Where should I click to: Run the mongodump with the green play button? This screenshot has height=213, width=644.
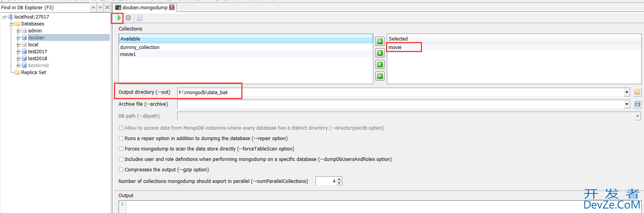pyautogui.click(x=119, y=18)
